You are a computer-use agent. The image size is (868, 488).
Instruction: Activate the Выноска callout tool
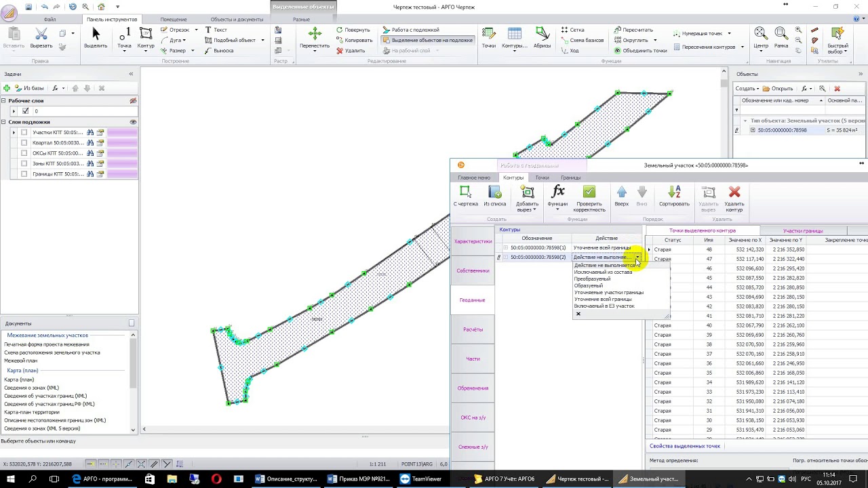coord(219,51)
